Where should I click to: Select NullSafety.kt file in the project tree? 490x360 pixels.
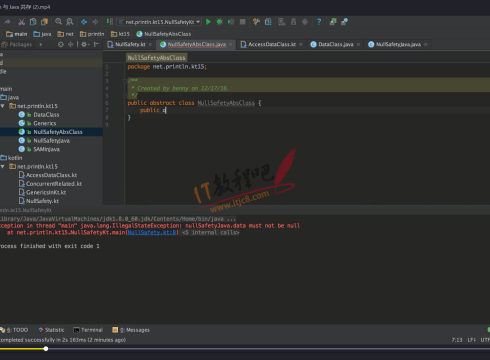click(x=39, y=201)
